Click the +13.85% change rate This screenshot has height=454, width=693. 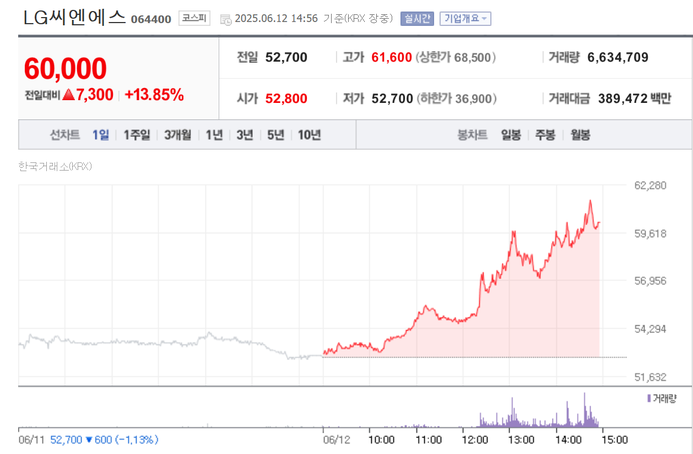pyautogui.click(x=154, y=95)
